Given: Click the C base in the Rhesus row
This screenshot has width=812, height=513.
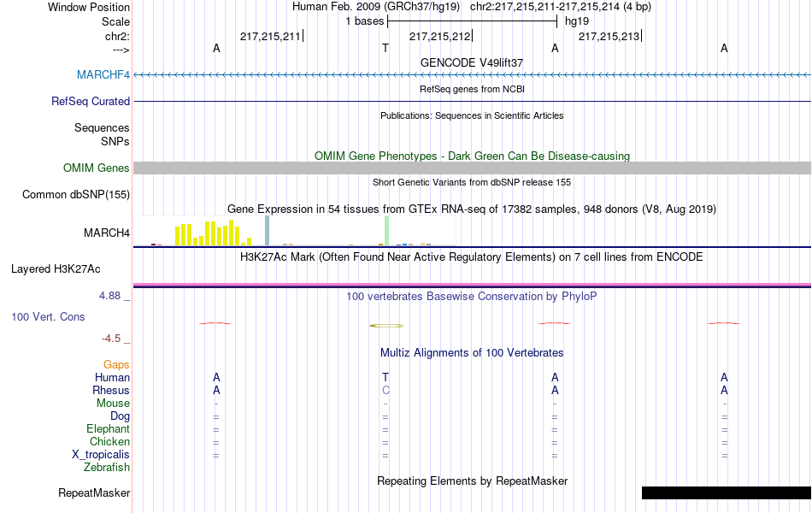Looking at the screenshot, I should (x=385, y=390).
